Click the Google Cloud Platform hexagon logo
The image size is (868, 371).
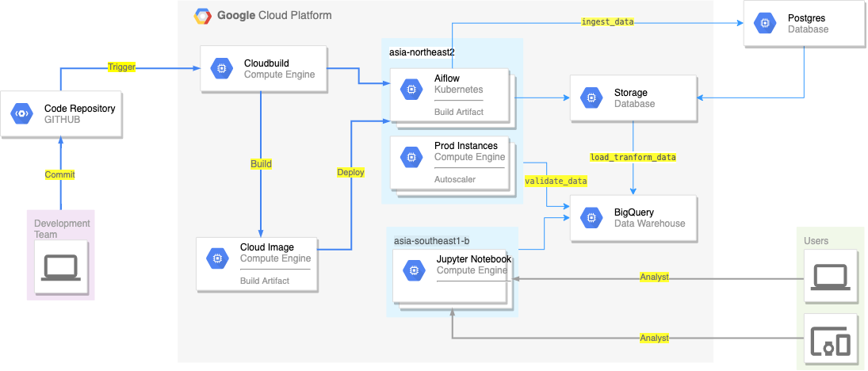[x=203, y=16]
